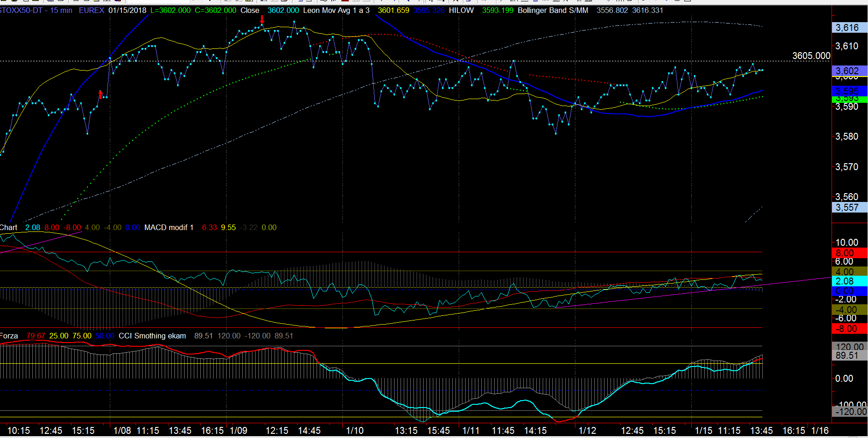
Task: Click the 1/08 date on time axis
Action: pyautogui.click(x=122, y=431)
